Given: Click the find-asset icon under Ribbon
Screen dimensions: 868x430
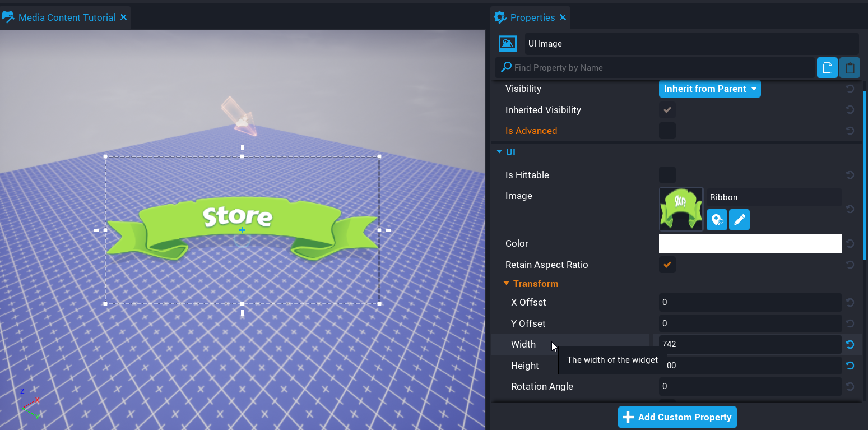Looking at the screenshot, I should click(x=717, y=220).
